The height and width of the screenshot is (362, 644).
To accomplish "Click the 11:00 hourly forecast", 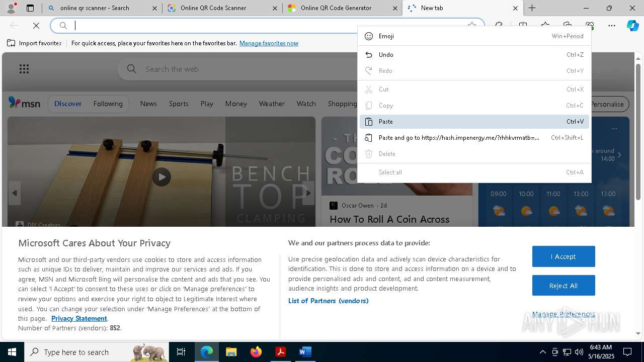I will click(553, 205).
